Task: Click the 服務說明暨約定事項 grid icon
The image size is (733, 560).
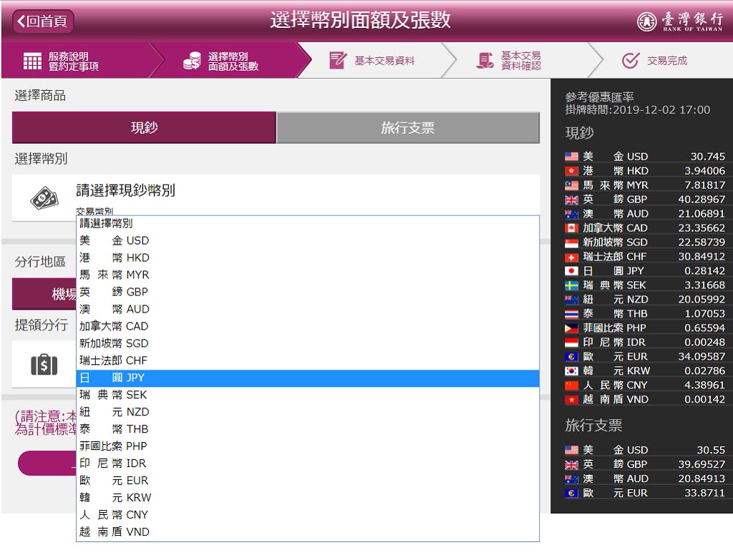Action: (x=32, y=61)
